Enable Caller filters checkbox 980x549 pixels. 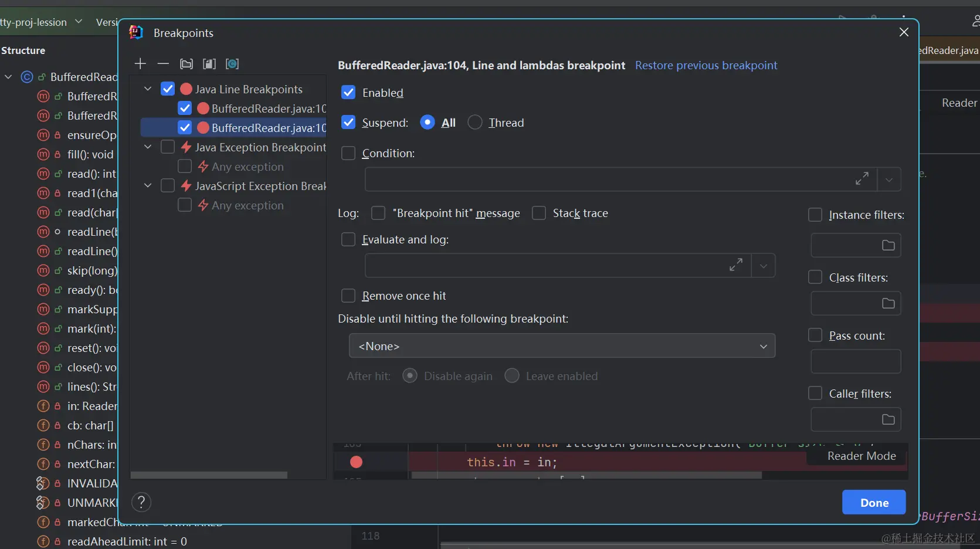click(x=815, y=393)
